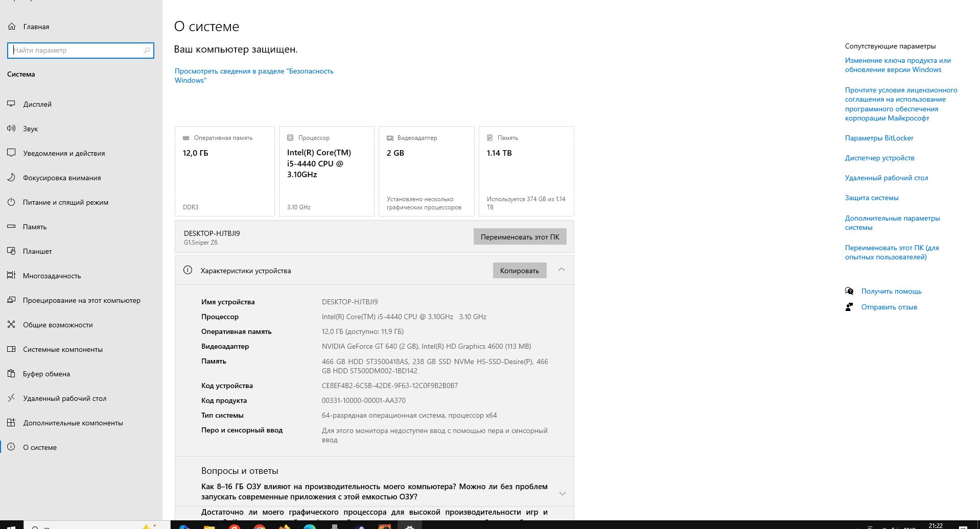980x529 pixels.
Task: Click the Отправить отзыв feedback icon
Action: (849, 307)
